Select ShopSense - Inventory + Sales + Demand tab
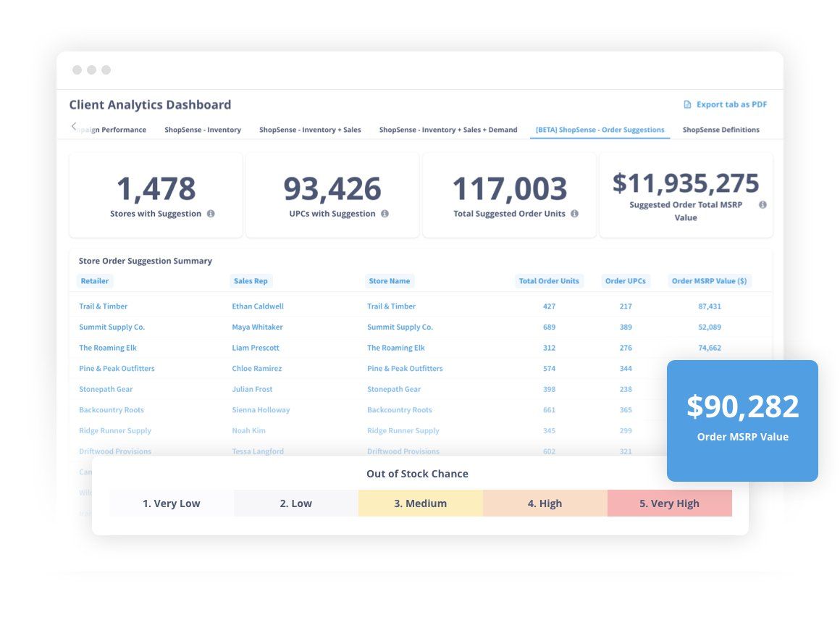This screenshot has height=623, width=840. click(448, 130)
